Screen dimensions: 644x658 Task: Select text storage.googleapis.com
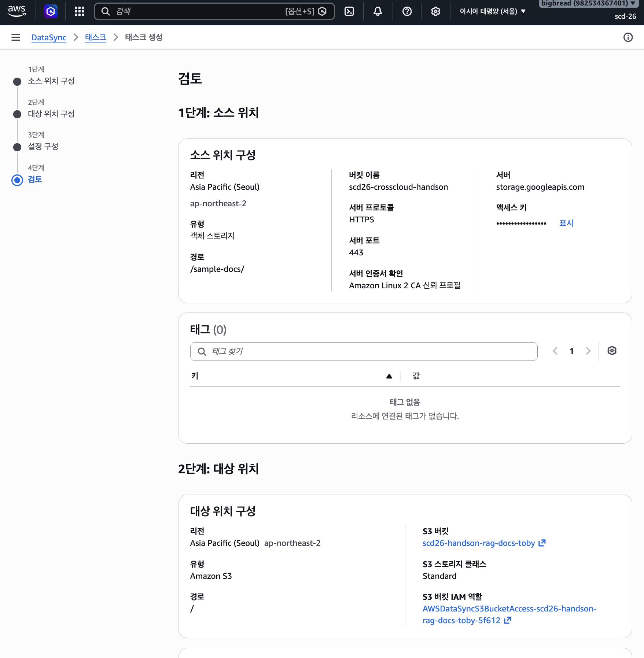point(540,187)
